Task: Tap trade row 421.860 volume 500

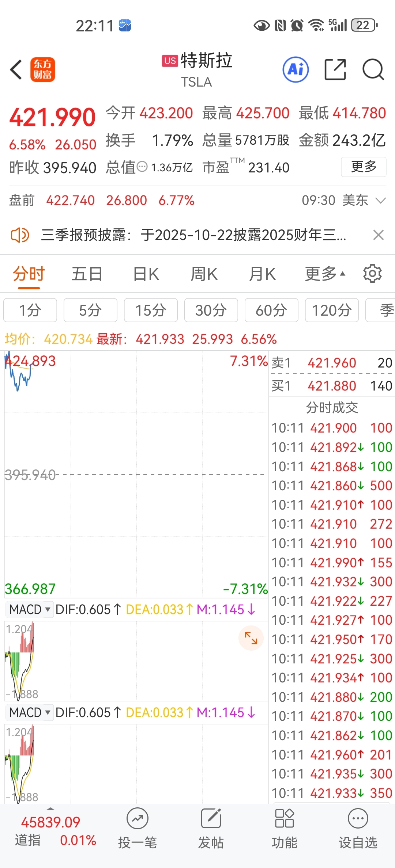Action: [332, 486]
